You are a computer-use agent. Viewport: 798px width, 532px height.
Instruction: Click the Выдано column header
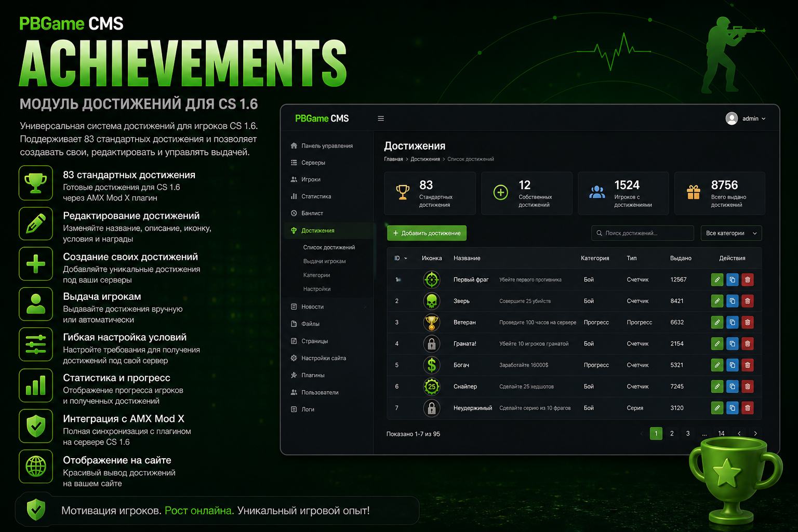click(x=681, y=258)
